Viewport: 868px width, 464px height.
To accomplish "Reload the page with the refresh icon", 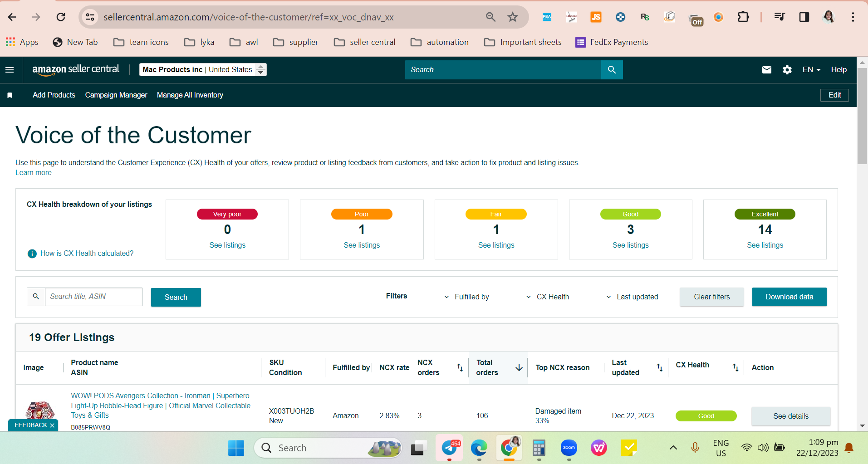I will pyautogui.click(x=61, y=17).
